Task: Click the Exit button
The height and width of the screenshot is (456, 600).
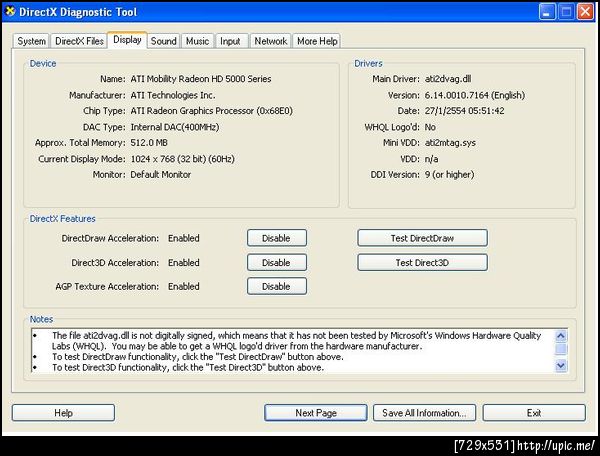Action: pyautogui.click(x=534, y=413)
